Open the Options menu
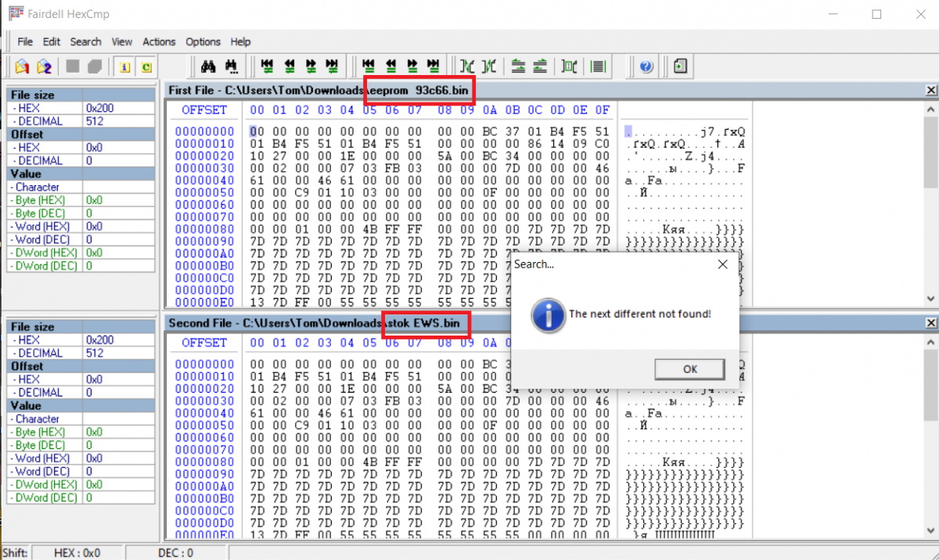Image resolution: width=939 pixels, height=560 pixels. (x=203, y=41)
